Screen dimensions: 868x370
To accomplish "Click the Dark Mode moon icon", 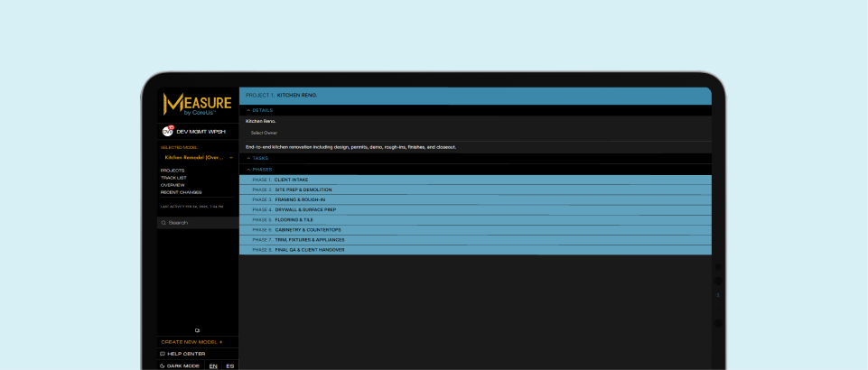I will 163,366.
